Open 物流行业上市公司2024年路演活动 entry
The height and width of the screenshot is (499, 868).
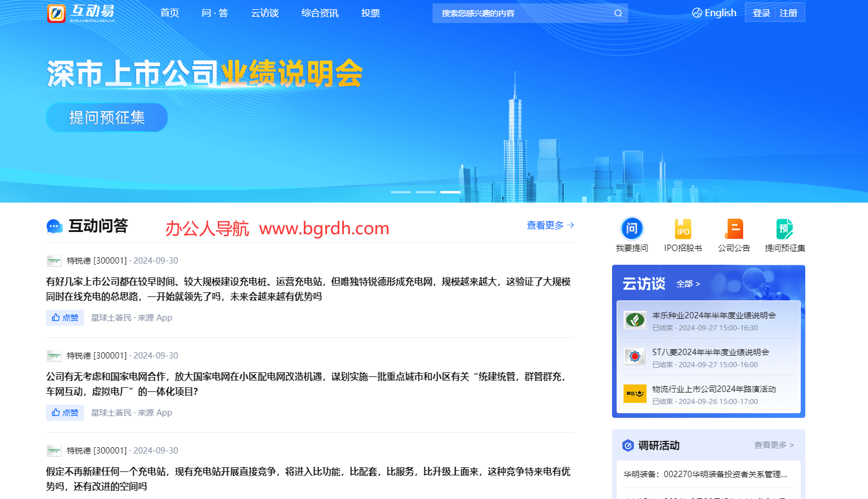click(x=714, y=389)
